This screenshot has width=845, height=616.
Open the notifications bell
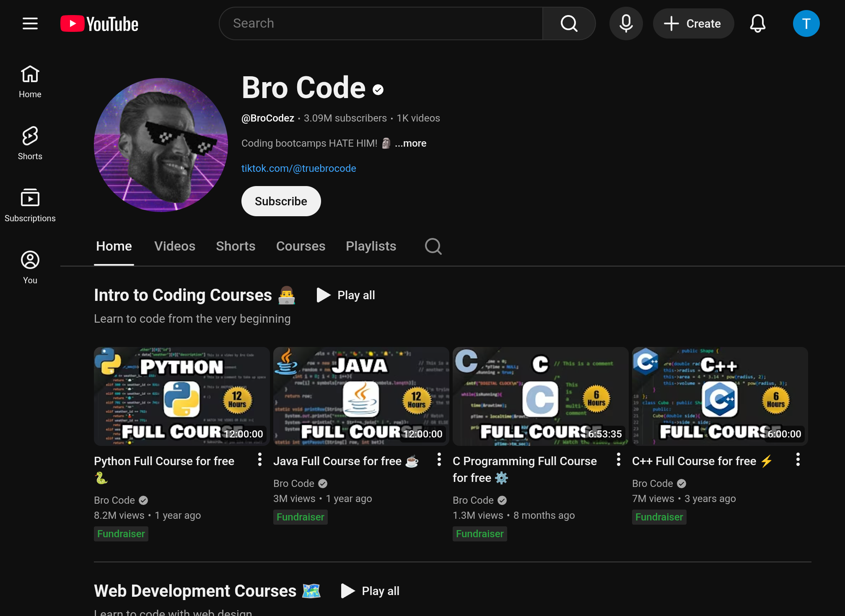(758, 23)
